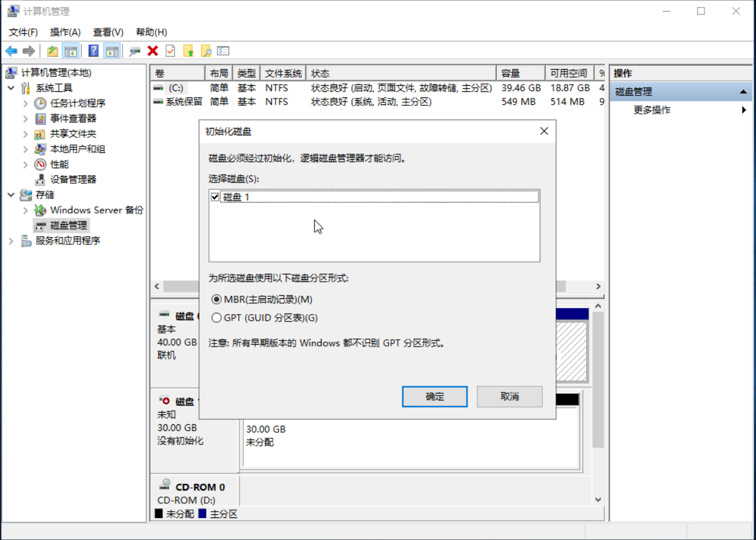Click the 磁盘管理 icon in tree
The image size is (756, 540).
[x=40, y=225]
